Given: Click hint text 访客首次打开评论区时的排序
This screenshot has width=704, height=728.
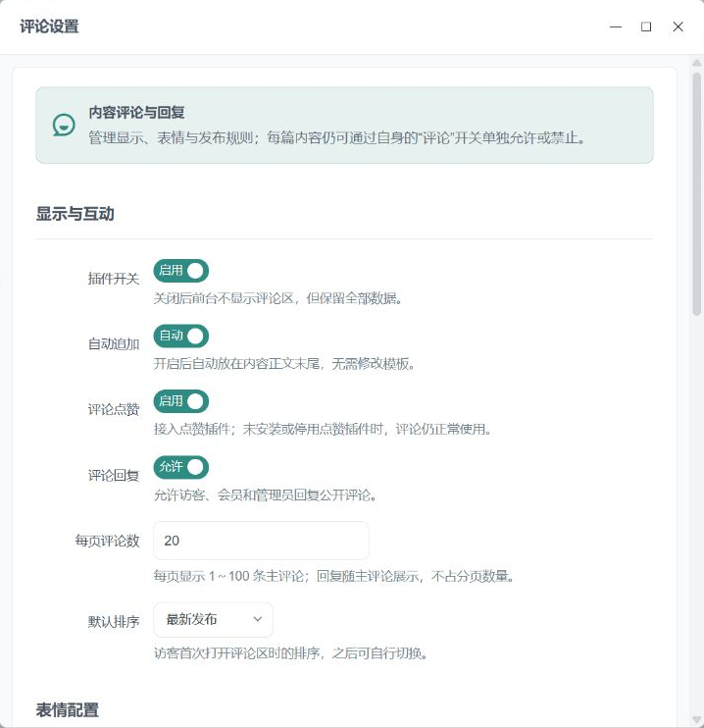Looking at the screenshot, I should tap(236, 653).
